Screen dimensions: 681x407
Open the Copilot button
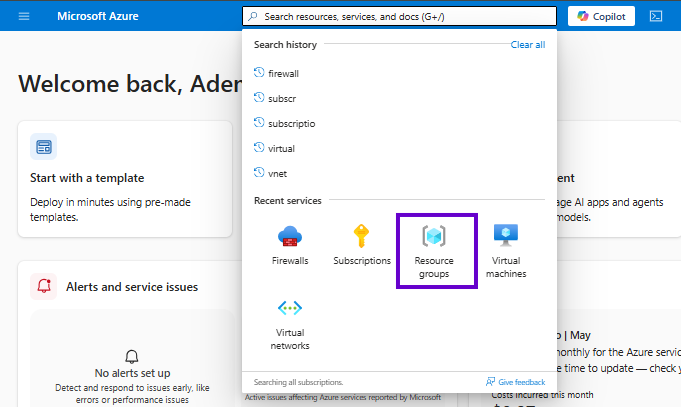pos(601,17)
